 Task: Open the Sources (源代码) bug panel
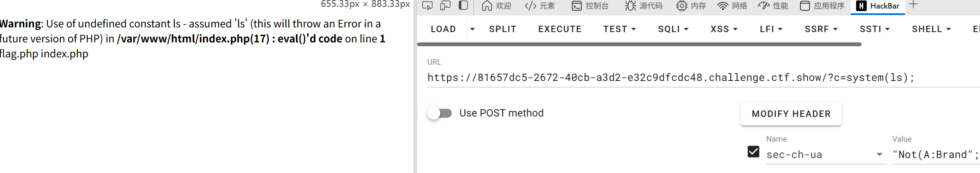point(643,6)
